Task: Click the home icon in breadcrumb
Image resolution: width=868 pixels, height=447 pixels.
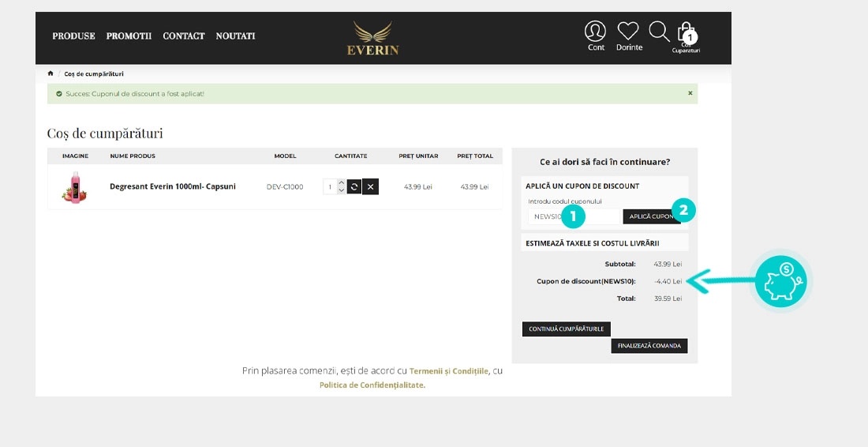Action: pos(51,73)
